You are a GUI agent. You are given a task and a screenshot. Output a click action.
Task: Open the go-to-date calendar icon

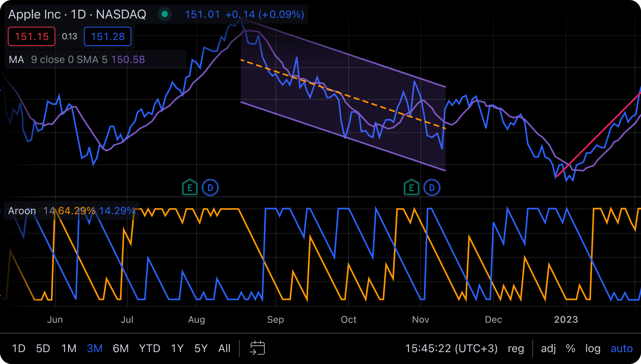[258, 348]
